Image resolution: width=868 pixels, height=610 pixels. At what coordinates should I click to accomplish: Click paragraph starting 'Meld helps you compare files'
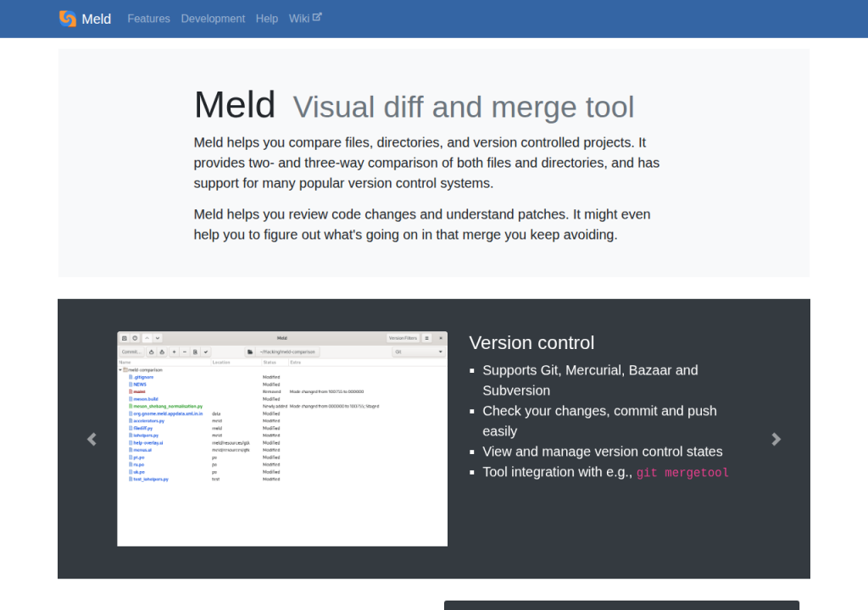pyautogui.click(x=426, y=163)
